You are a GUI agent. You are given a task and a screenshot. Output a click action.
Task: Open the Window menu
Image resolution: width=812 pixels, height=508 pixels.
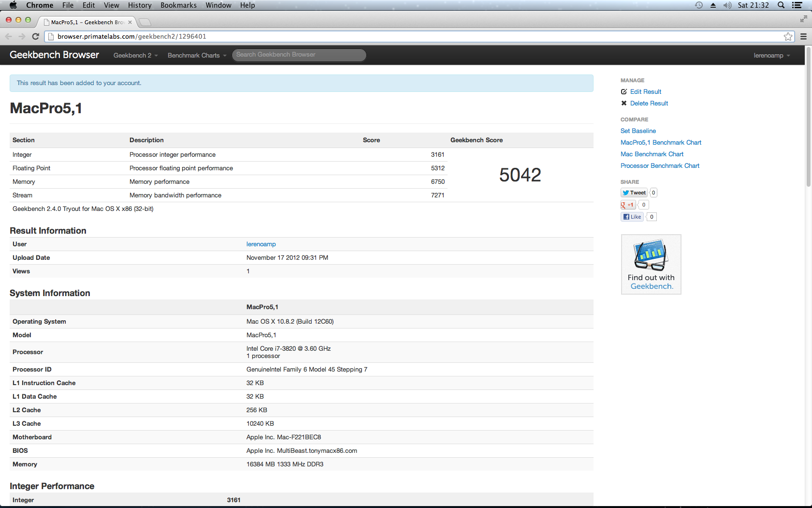[218, 5]
